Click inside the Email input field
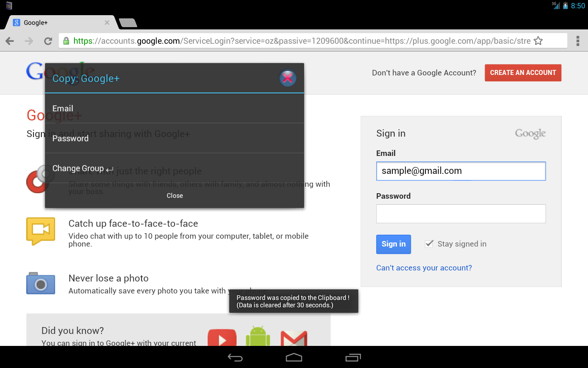 (461, 171)
